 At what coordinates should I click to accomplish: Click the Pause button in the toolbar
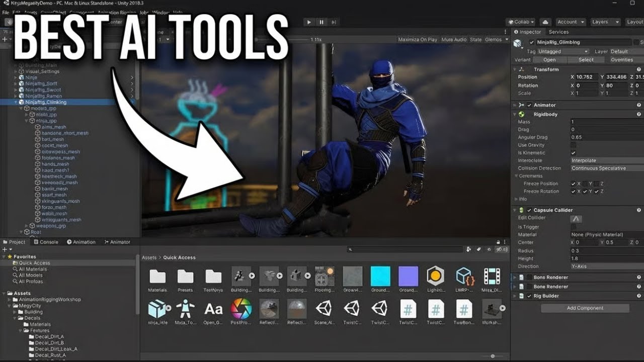(x=321, y=22)
